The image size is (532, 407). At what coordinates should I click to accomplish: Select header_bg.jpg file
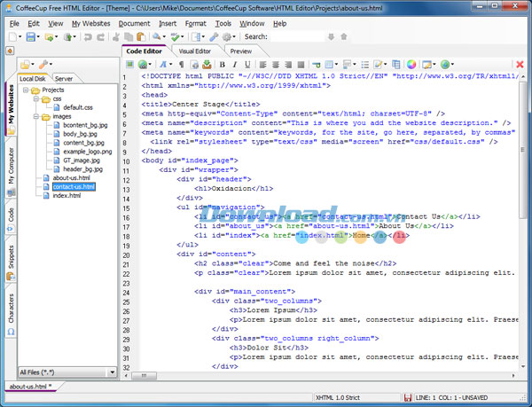click(82, 169)
